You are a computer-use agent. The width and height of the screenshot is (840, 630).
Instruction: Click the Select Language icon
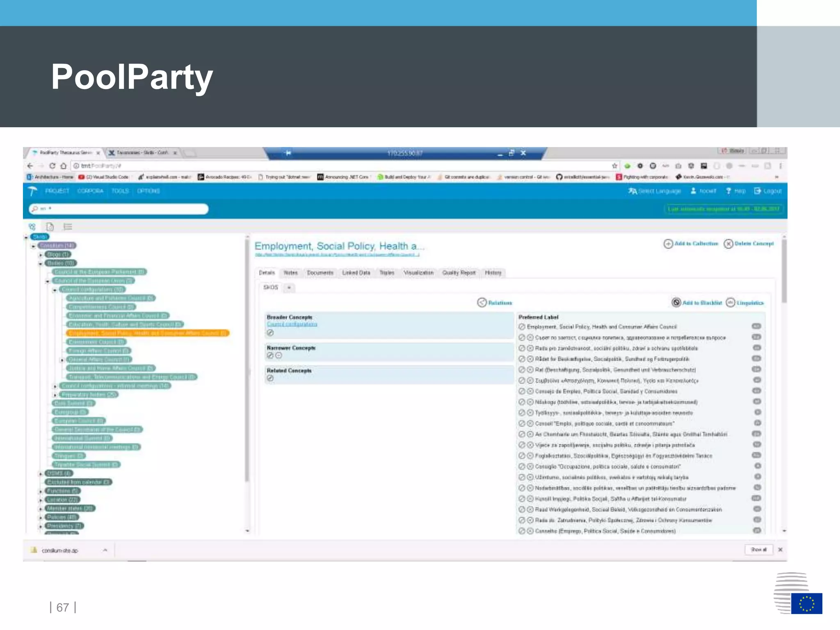632,191
